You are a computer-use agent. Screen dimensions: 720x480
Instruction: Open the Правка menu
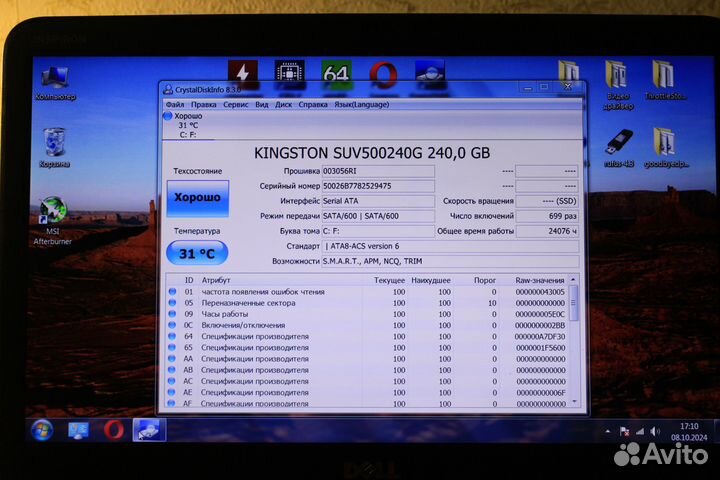click(203, 105)
